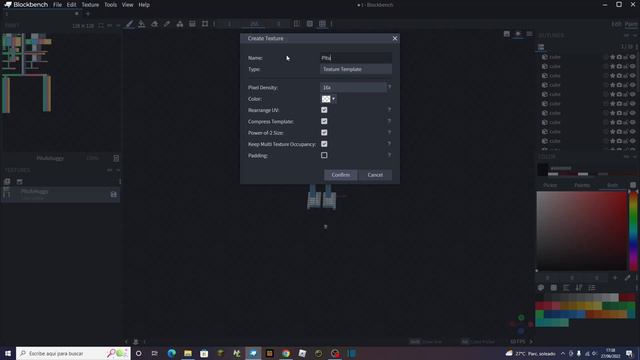Click the export camera icon of first cube
This screenshot has width=640, height=360.
coord(619,57)
